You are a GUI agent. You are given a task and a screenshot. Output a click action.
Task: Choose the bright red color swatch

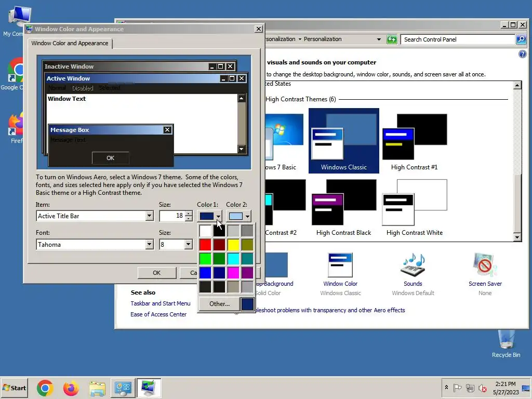click(x=205, y=245)
